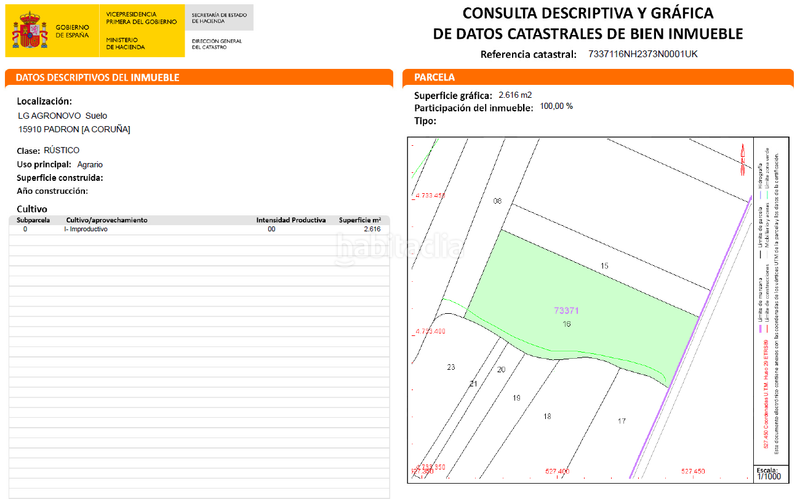Viewport: 800px width, 499px height.
Task: Select parcel 17 on the map
Action: (621, 421)
